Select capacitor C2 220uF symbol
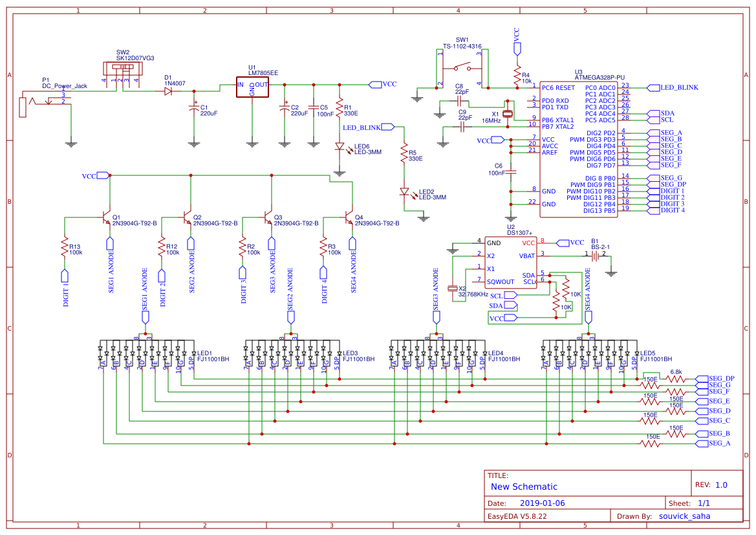This screenshot has height=535, width=756. point(285,107)
